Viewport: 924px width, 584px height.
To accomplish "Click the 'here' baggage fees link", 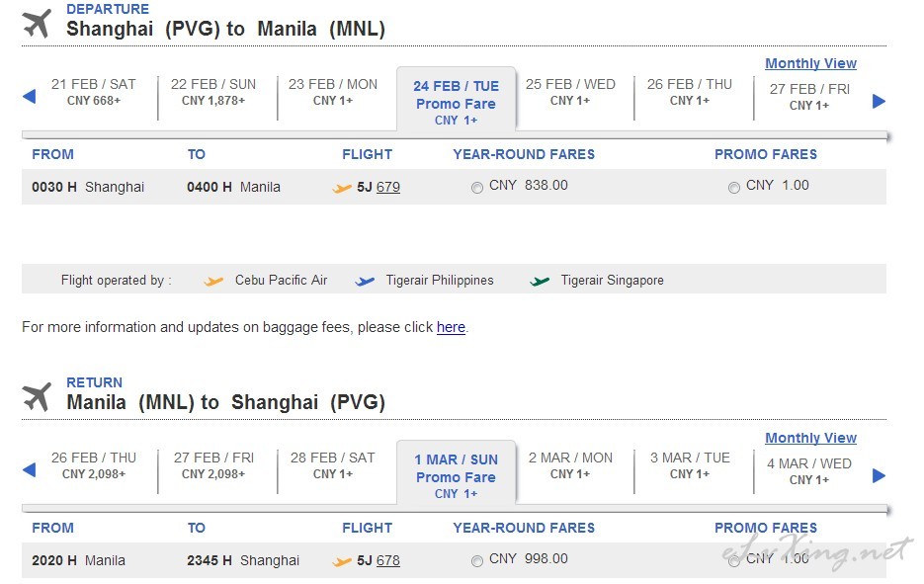I will tap(451, 327).
